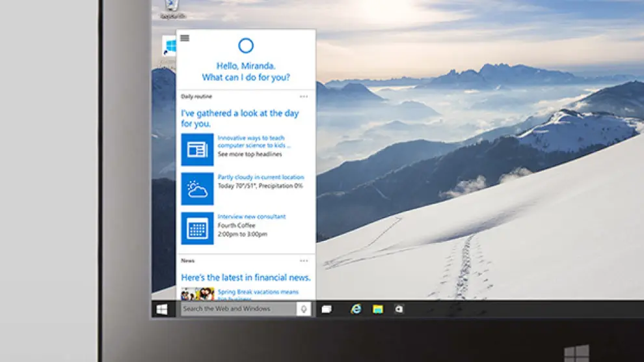Click the partly cloudy weather tile icon
644x362 pixels.
197,189
